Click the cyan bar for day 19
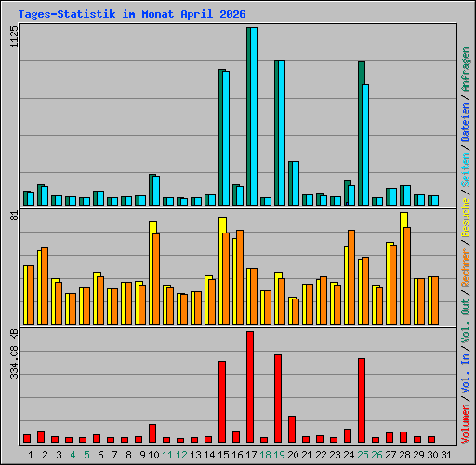476x465 pixels. (282, 133)
